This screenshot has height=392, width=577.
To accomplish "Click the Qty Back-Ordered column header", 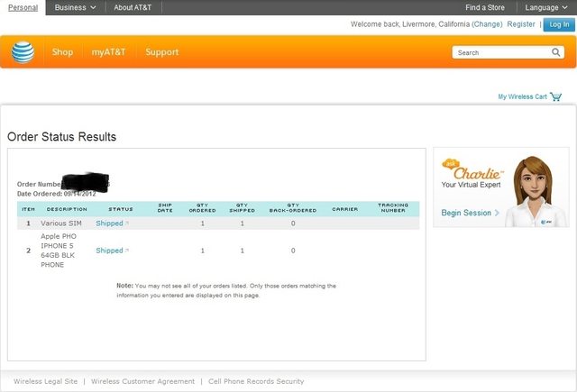I will [x=293, y=208].
